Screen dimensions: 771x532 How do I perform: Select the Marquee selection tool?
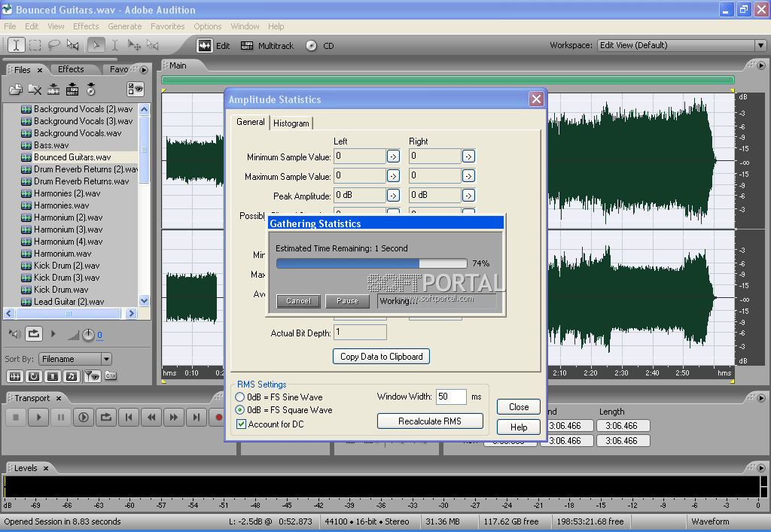coord(35,45)
